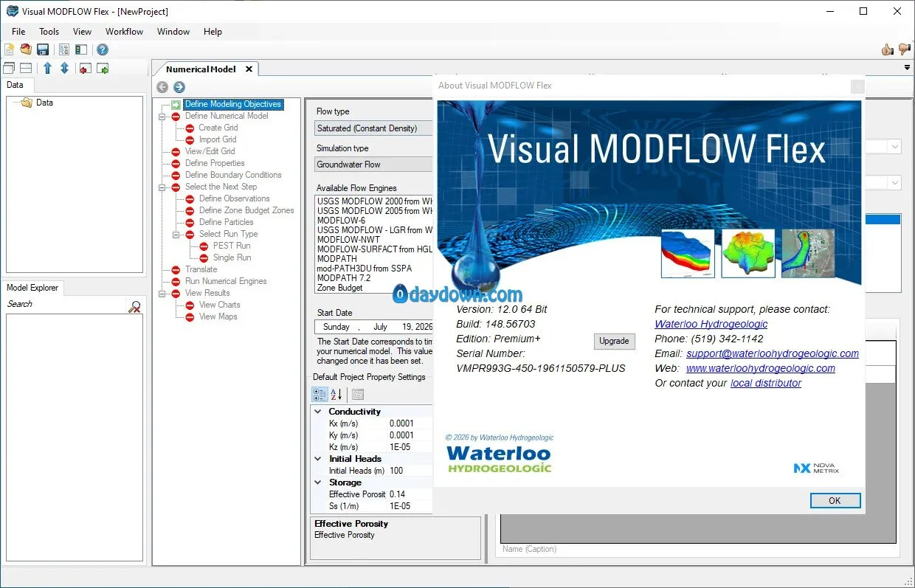The image size is (915, 588).
Task: Select the Data folder icon in the tree
Action: click(27, 103)
